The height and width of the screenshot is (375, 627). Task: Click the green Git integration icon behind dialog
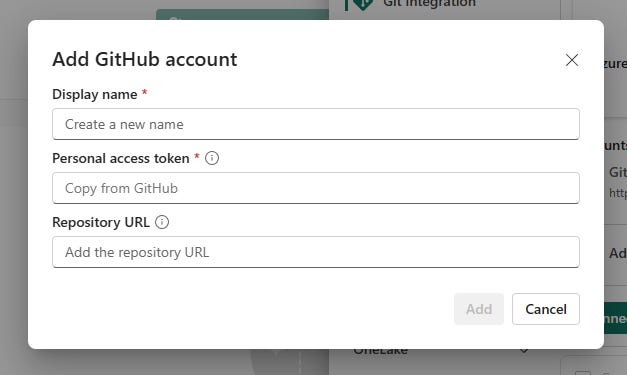pos(359,5)
